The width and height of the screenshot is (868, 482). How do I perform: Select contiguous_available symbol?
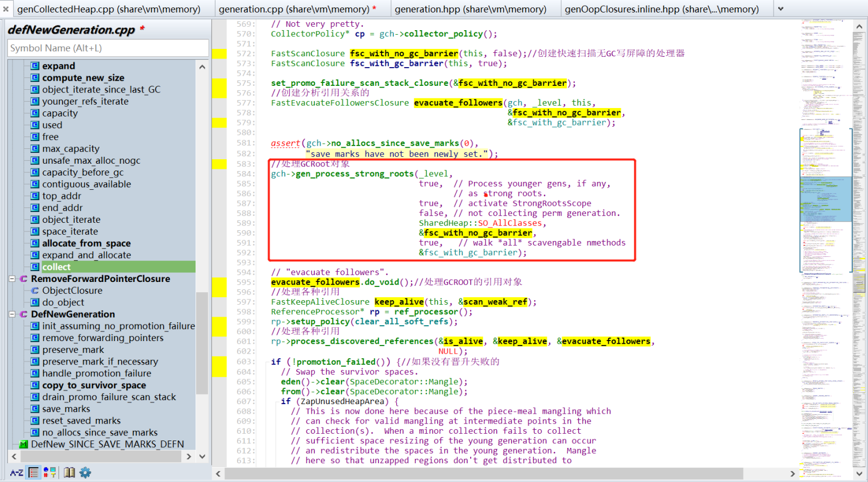86,184
